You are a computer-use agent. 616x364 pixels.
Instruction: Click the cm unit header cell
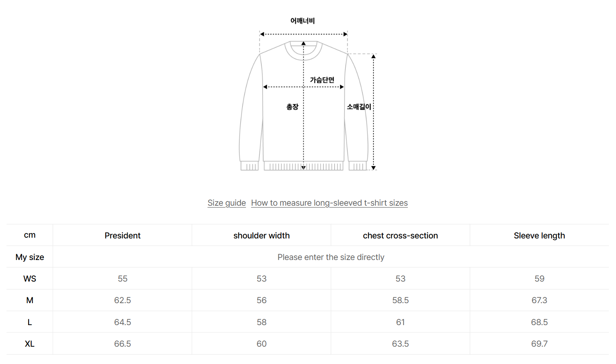coord(30,235)
